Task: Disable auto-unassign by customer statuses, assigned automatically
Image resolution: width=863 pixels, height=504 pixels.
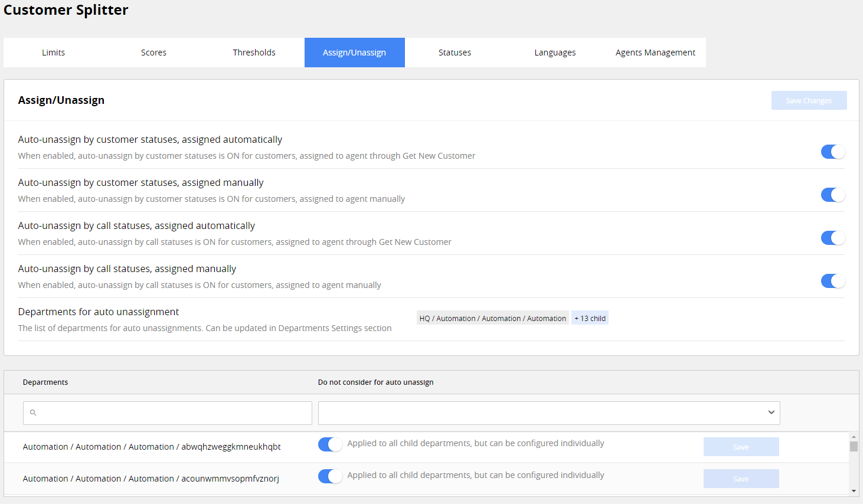Action: pyautogui.click(x=833, y=152)
